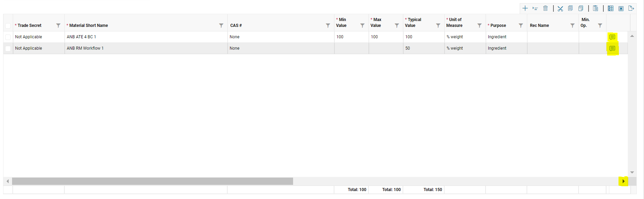The height and width of the screenshot is (199, 644).
Task: Open comment icon for ANB RM Workflow 1
Action: coord(612,49)
